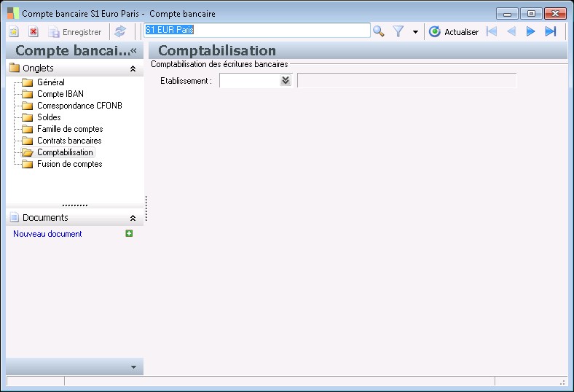Click the funnel filter icon
The height and width of the screenshot is (392, 574).
(398, 31)
